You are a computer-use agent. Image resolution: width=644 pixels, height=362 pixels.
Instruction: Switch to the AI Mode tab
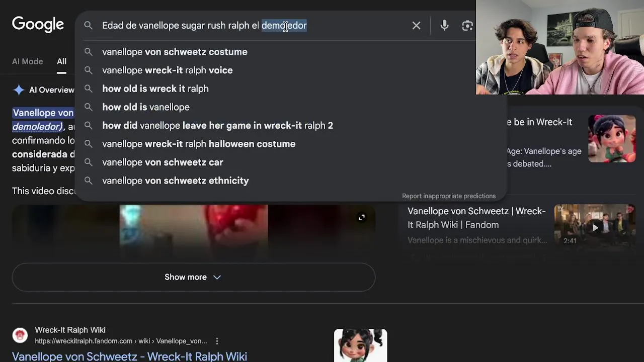pyautogui.click(x=28, y=61)
